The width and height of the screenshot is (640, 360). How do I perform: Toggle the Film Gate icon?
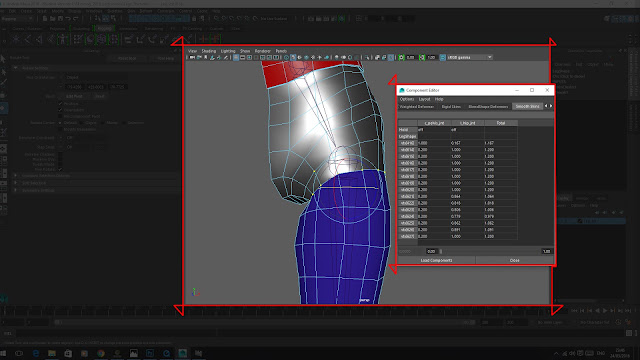click(x=242, y=58)
